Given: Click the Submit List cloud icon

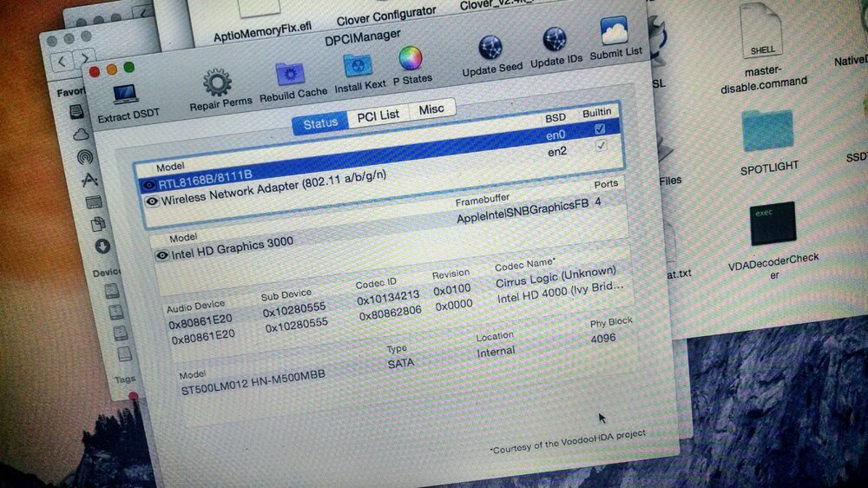Looking at the screenshot, I should coord(615,31).
